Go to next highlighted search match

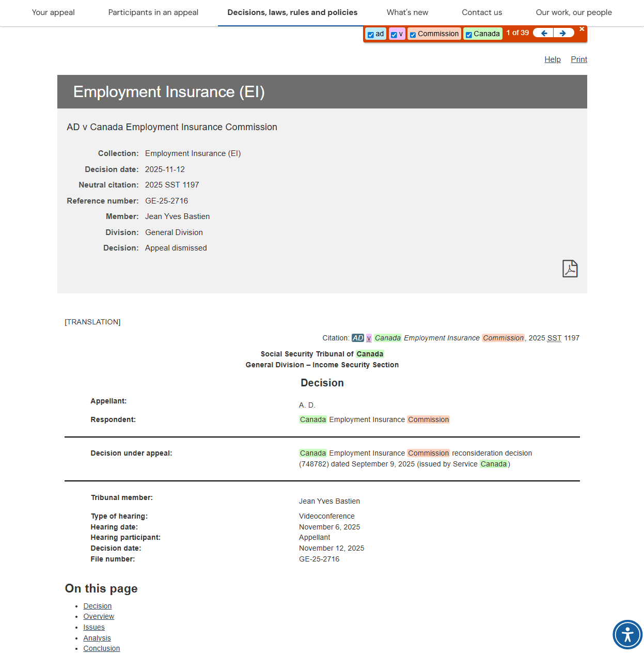pyautogui.click(x=563, y=33)
